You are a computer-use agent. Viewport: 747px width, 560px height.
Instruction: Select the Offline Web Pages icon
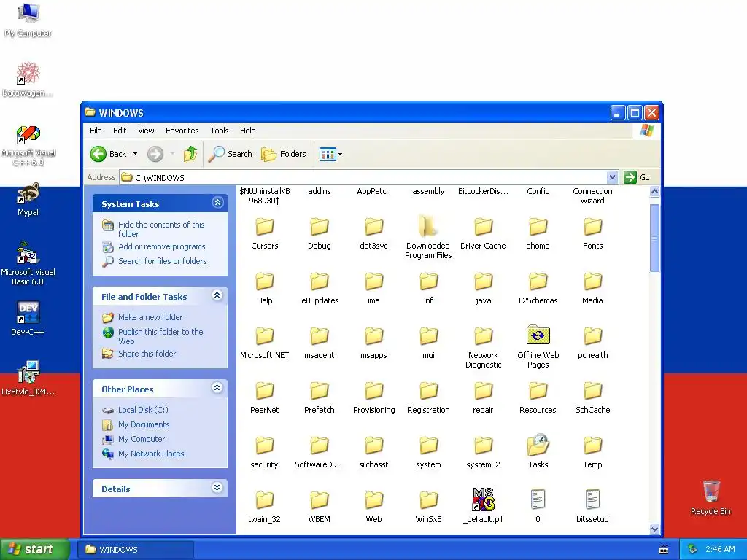click(x=538, y=335)
